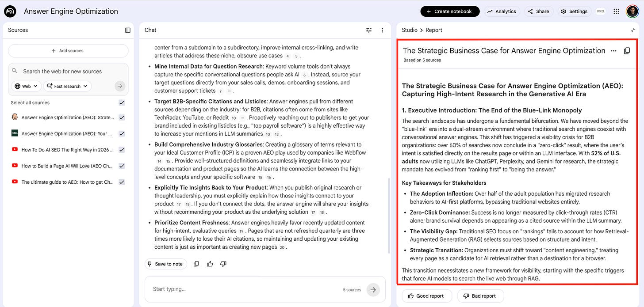Go to Studio in the breadcrumb
Image resolution: width=644 pixels, height=307 pixels.
click(410, 30)
